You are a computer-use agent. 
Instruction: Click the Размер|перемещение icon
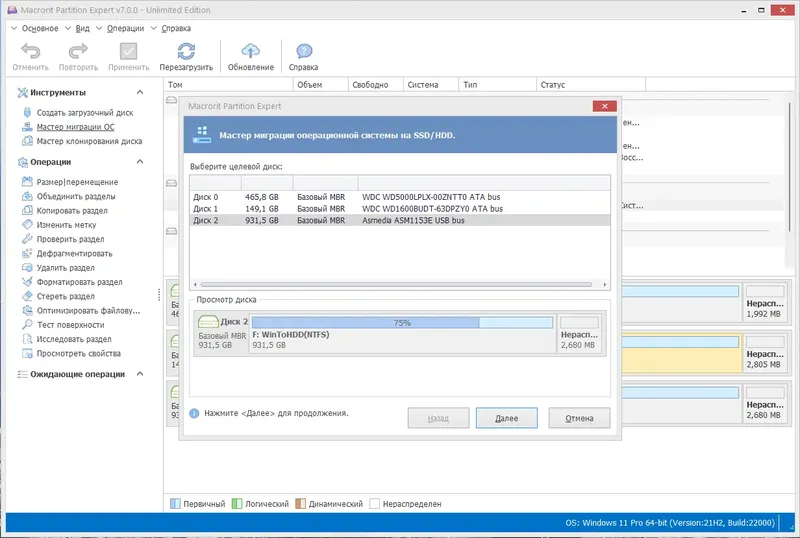[x=28, y=182]
